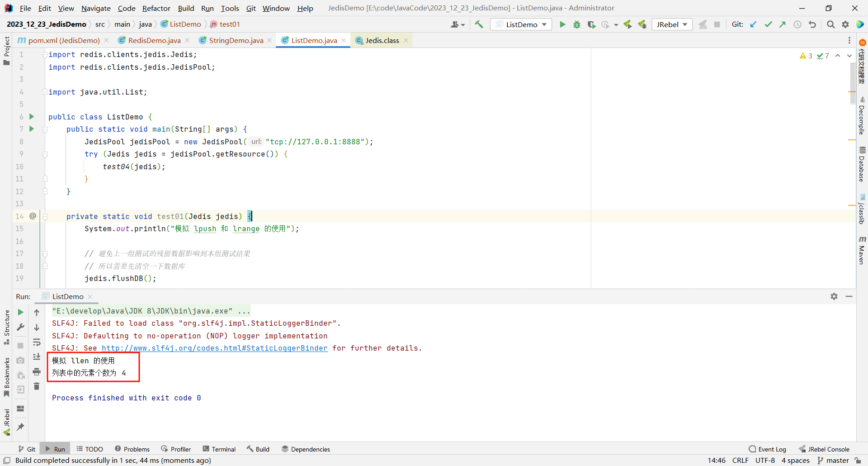Open the Navigate menu
This screenshot has width=868, height=466.
[x=96, y=8]
